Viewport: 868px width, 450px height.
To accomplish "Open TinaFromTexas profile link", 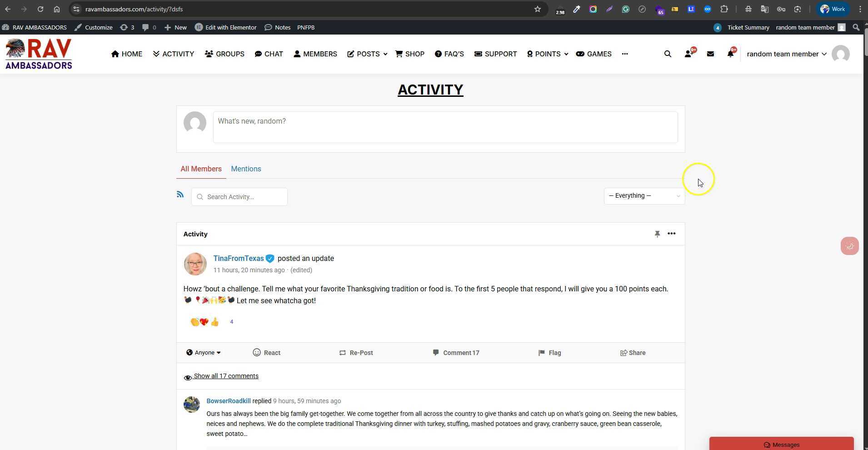I will pyautogui.click(x=239, y=259).
